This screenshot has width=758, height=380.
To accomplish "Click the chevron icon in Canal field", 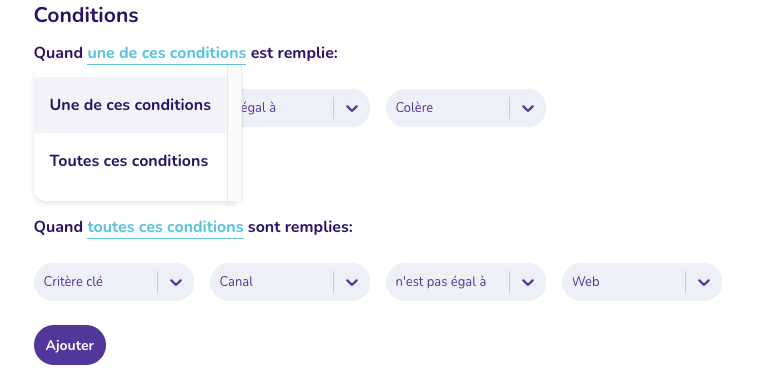I will coord(352,282).
